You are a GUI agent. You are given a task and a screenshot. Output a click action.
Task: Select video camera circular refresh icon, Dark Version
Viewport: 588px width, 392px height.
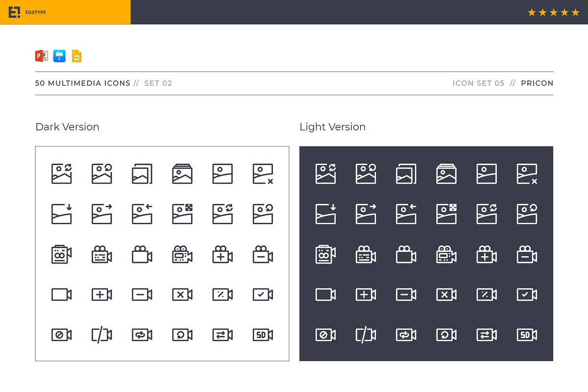(x=182, y=335)
